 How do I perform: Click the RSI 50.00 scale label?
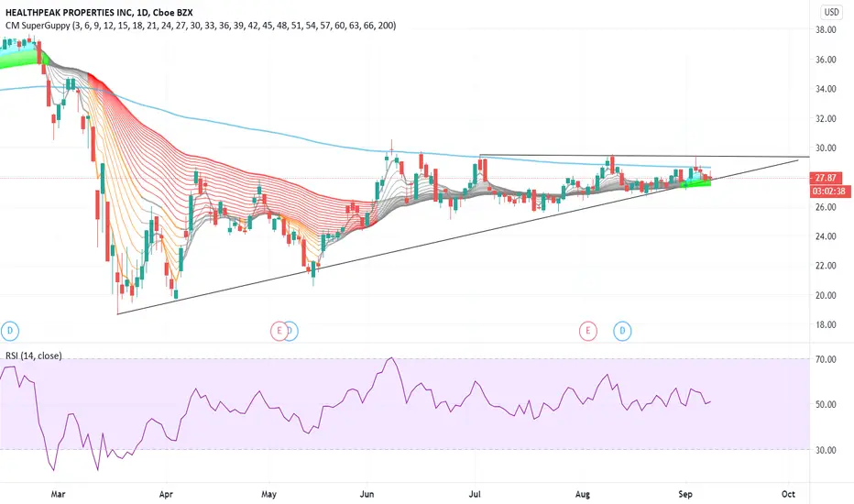tap(826, 404)
